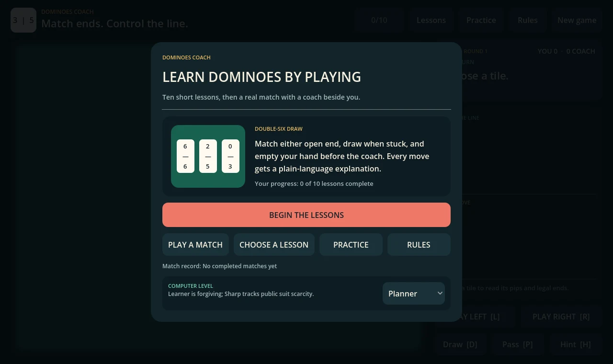
Task: Click the Pass [P] button
Action: pyautogui.click(x=517, y=344)
